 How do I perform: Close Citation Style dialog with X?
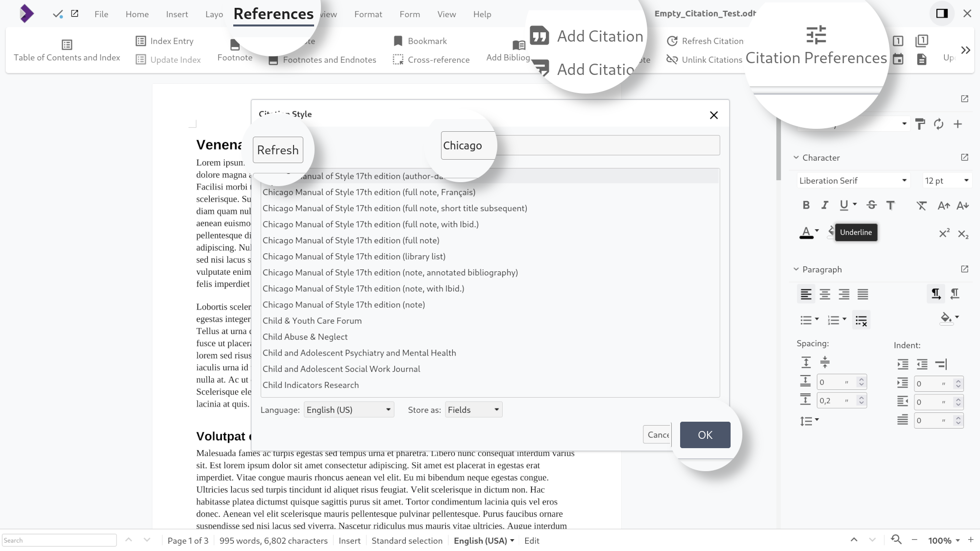(714, 115)
